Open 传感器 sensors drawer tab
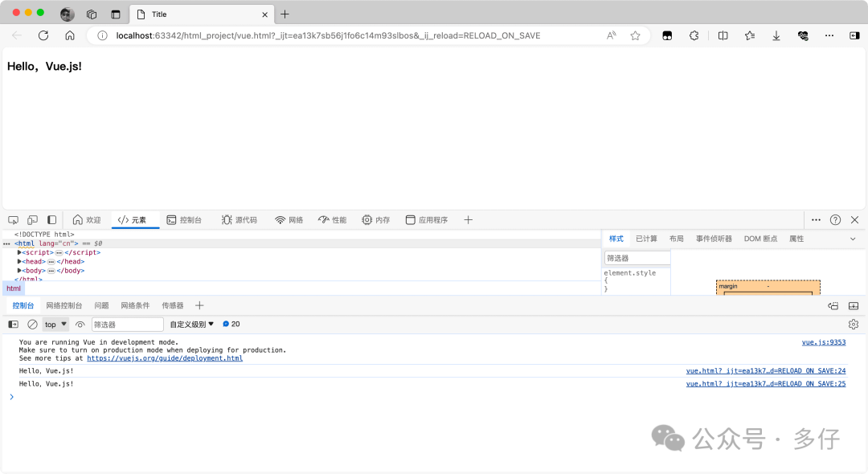Image resolution: width=868 pixels, height=474 pixels. 173,306
